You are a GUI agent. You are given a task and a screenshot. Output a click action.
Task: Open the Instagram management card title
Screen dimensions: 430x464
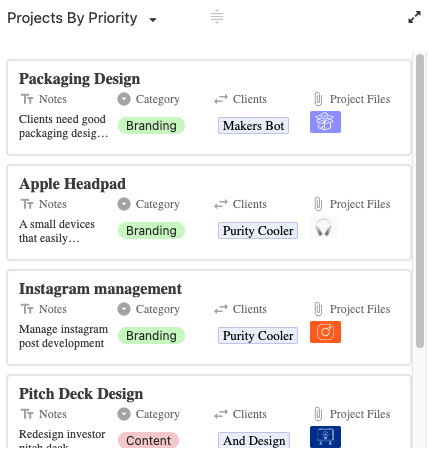pyautogui.click(x=100, y=289)
